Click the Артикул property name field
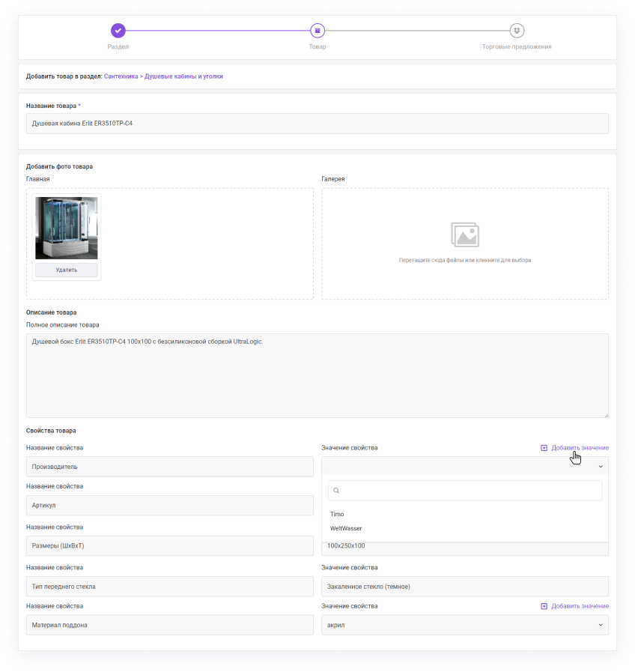The height and width of the screenshot is (672, 635). [170, 505]
